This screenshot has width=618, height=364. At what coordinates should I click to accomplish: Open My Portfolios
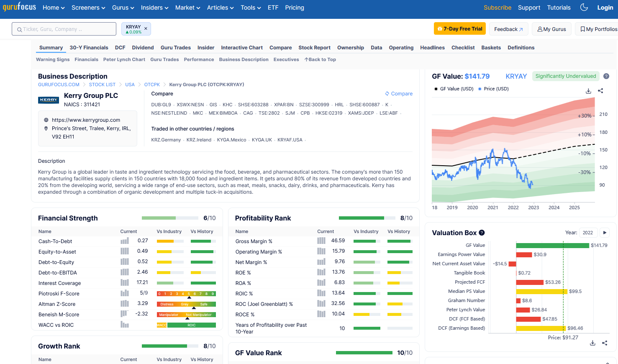pyautogui.click(x=597, y=29)
